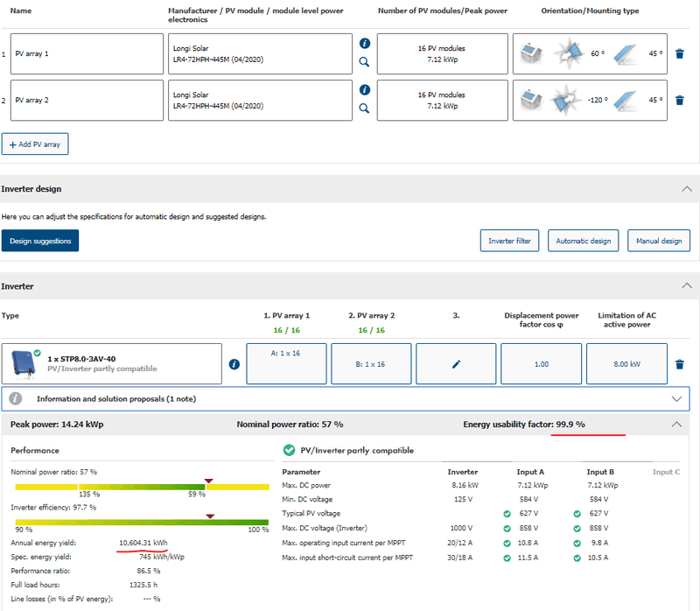This screenshot has width=700, height=611.
Task: Expand Information and solution proposals note
Action: click(675, 398)
